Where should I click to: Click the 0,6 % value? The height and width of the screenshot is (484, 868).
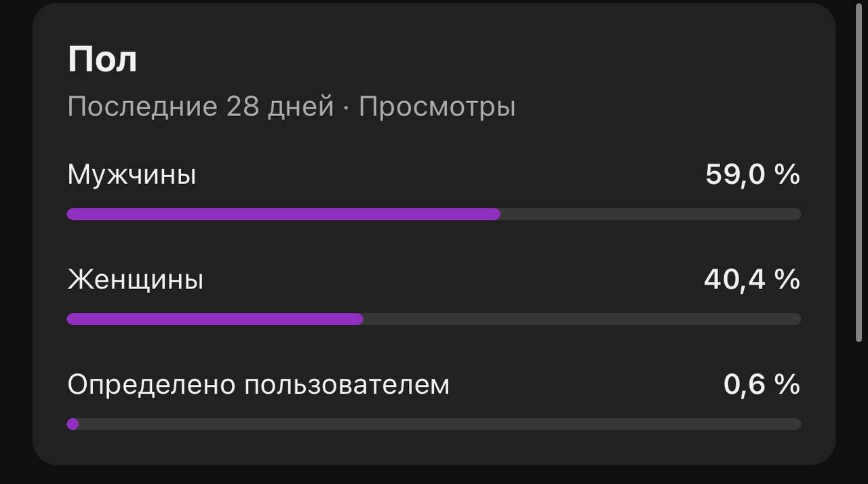pos(762,385)
